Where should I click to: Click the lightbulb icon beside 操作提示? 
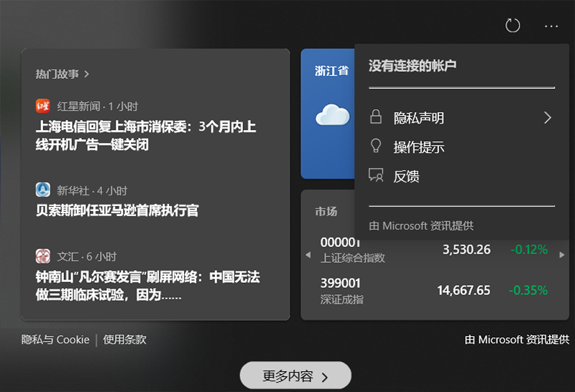[375, 146]
